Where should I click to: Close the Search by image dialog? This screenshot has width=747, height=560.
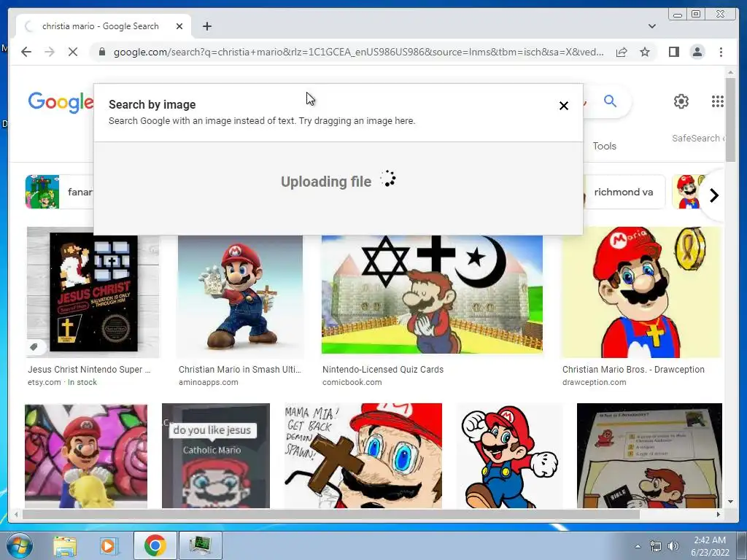click(564, 106)
